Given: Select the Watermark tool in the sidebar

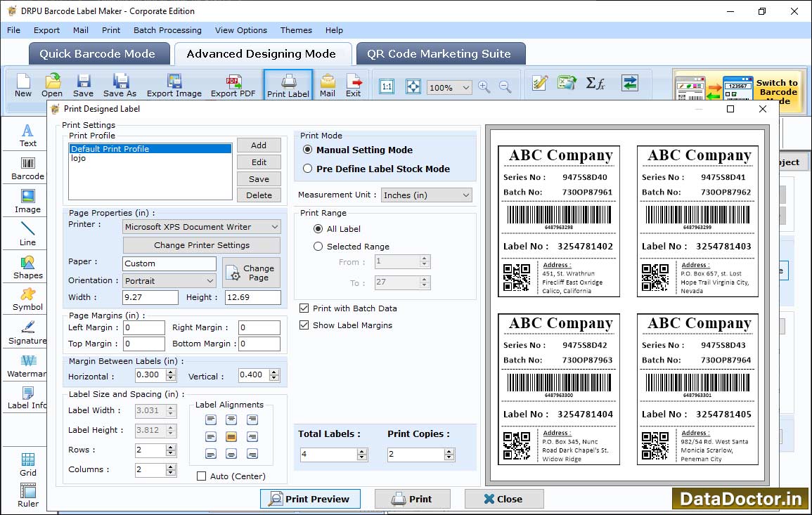Looking at the screenshot, I should (x=27, y=365).
